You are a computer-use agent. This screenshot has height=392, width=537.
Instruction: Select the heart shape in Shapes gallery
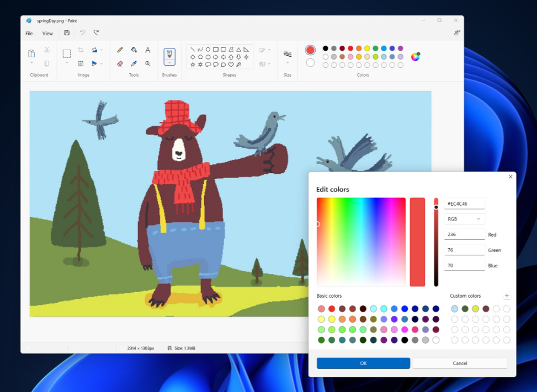coord(231,65)
